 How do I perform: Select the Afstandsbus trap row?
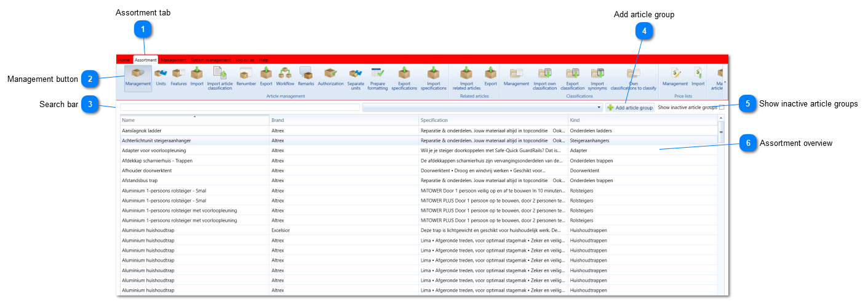[x=418, y=180]
